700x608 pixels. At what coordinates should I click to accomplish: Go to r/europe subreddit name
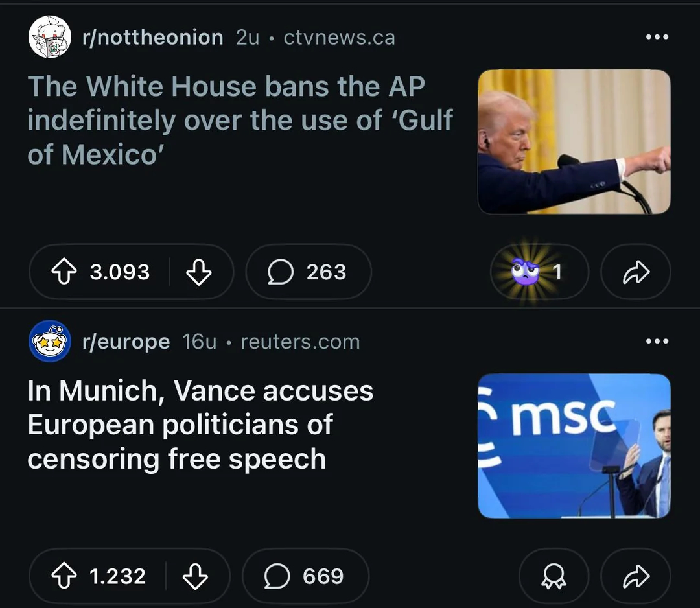coord(126,342)
